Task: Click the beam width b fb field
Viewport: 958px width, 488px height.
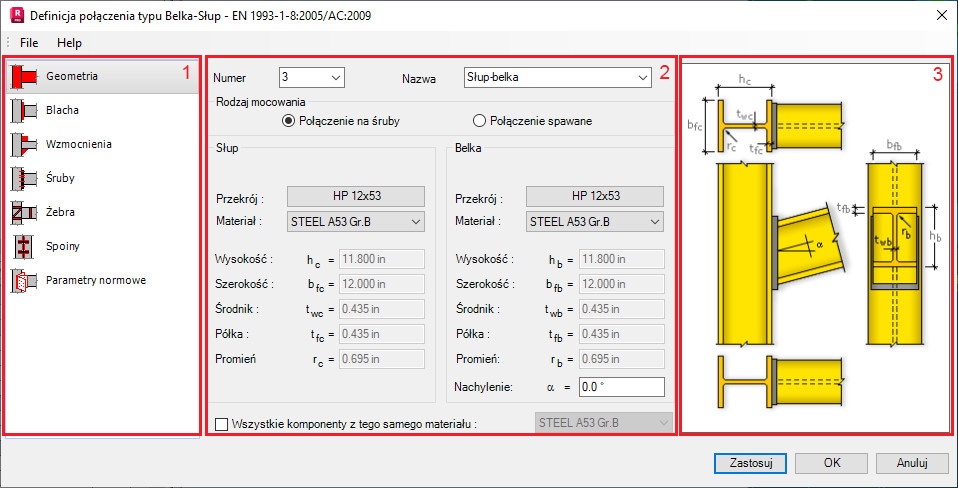Action: [x=621, y=284]
